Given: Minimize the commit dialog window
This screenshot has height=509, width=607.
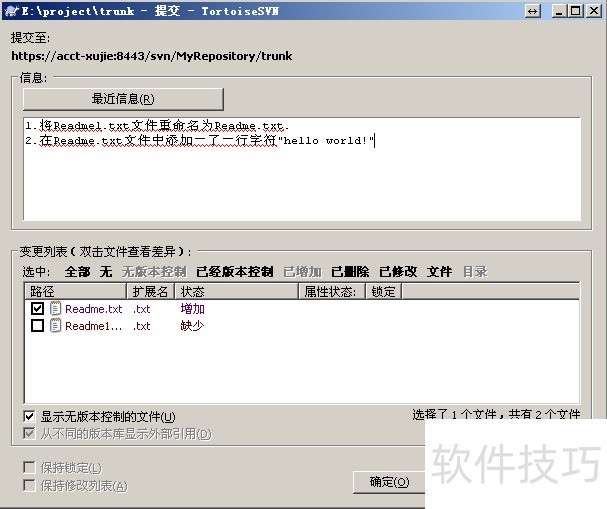Looking at the screenshot, I should 559,11.
